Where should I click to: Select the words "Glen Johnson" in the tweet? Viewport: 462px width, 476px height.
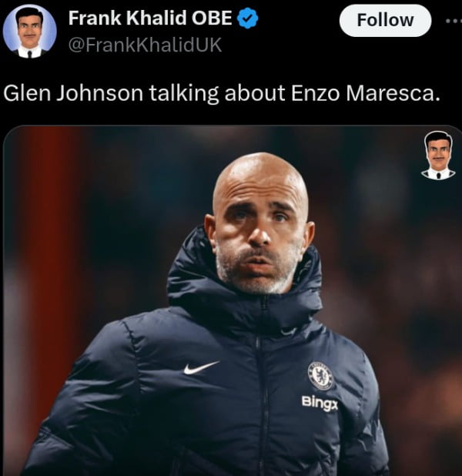point(73,93)
